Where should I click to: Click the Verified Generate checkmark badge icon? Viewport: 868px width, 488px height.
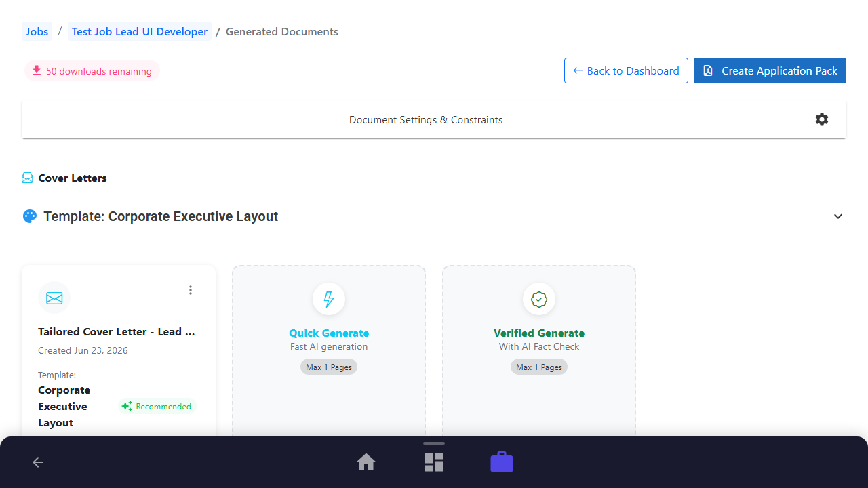click(x=539, y=299)
